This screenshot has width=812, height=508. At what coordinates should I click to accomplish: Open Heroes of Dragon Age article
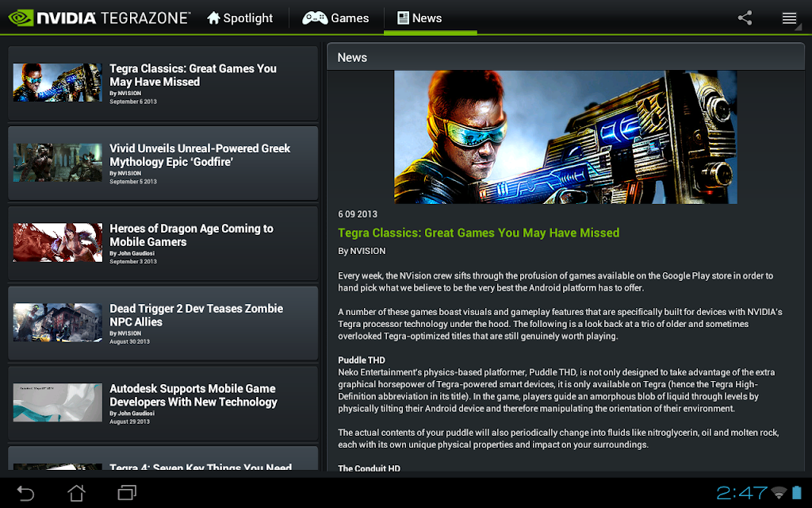(163, 243)
